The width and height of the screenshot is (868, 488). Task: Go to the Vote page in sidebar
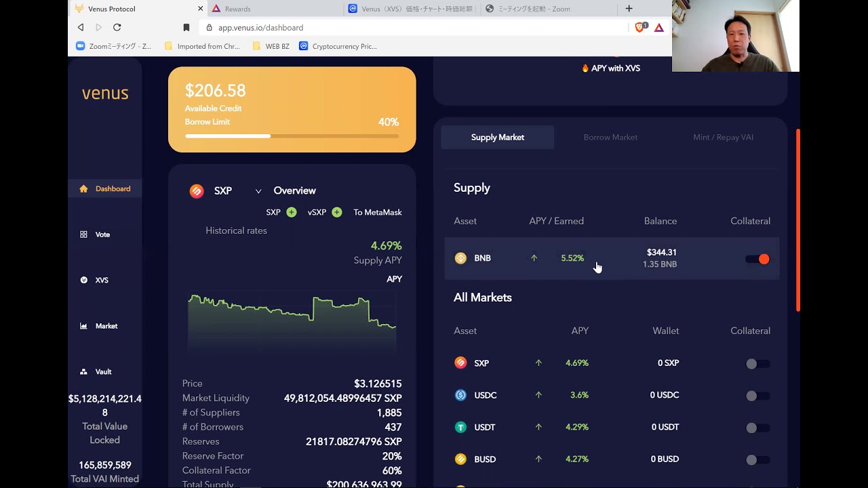click(x=102, y=235)
